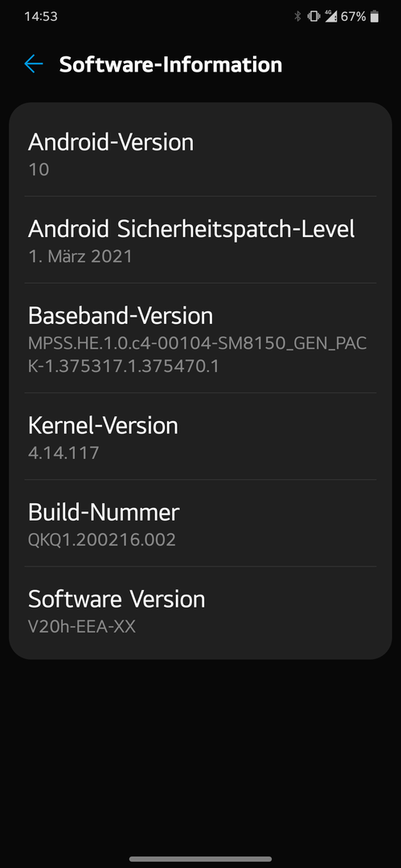
Task: Tap the vibrate mode status icon
Action: [x=313, y=17]
